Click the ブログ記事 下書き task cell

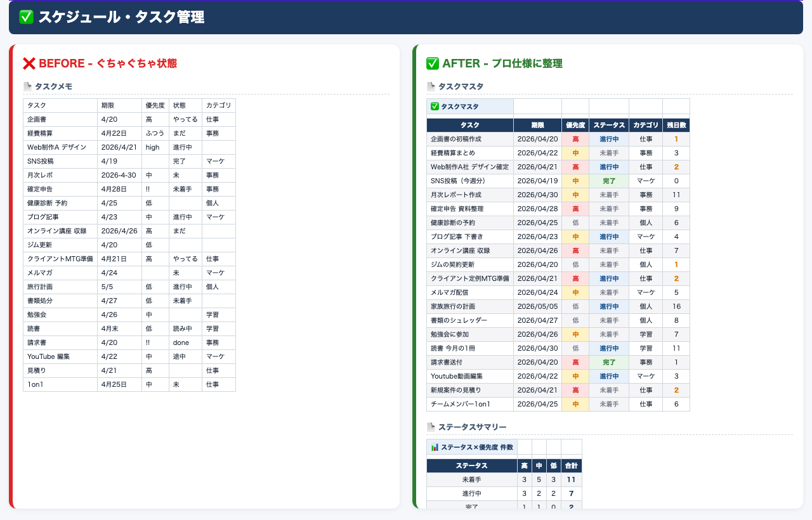(470, 237)
